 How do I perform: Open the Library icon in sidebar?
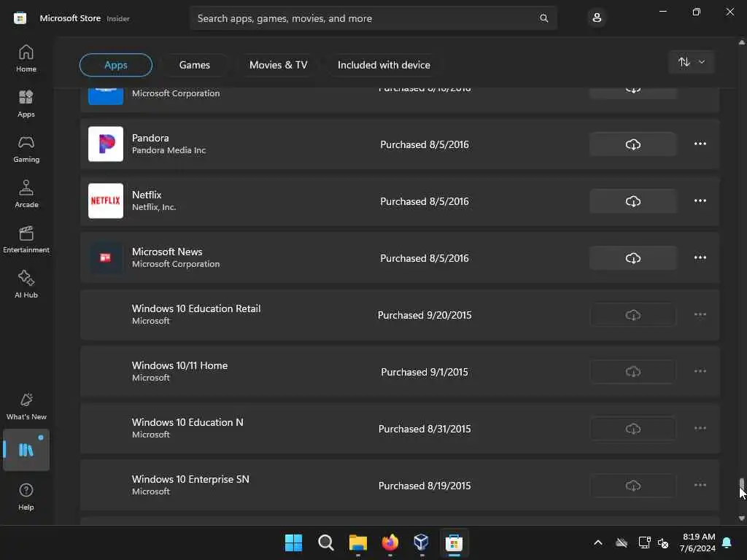[26, 450]
